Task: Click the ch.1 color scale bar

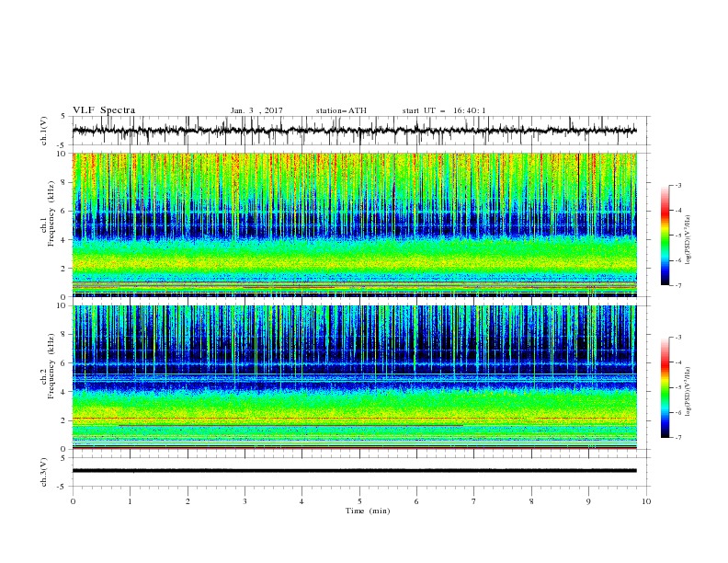Action: tap(665, 236)
